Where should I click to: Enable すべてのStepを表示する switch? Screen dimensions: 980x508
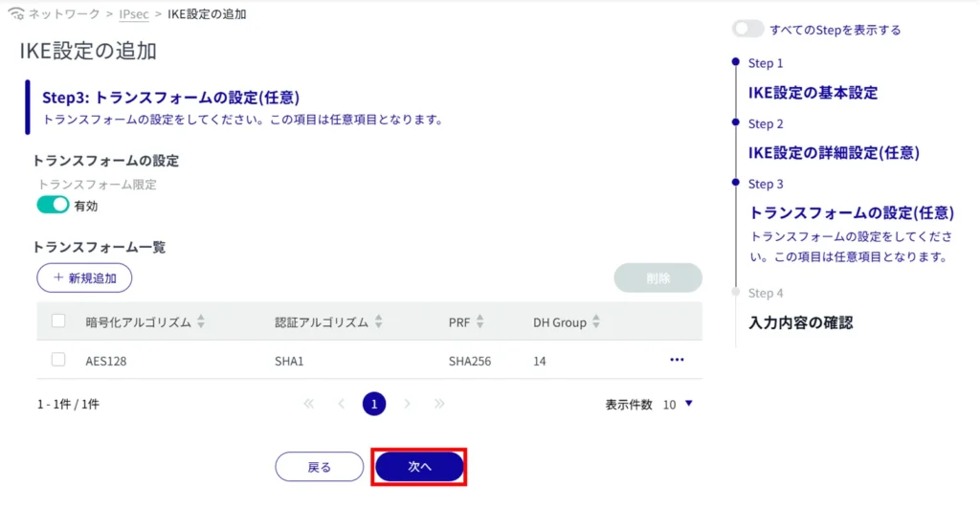tap(747, 30)
